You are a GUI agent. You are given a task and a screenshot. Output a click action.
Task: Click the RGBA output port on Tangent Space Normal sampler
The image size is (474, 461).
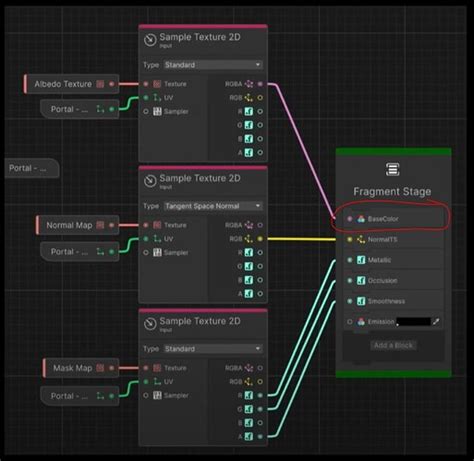click(x=260, y=225)
